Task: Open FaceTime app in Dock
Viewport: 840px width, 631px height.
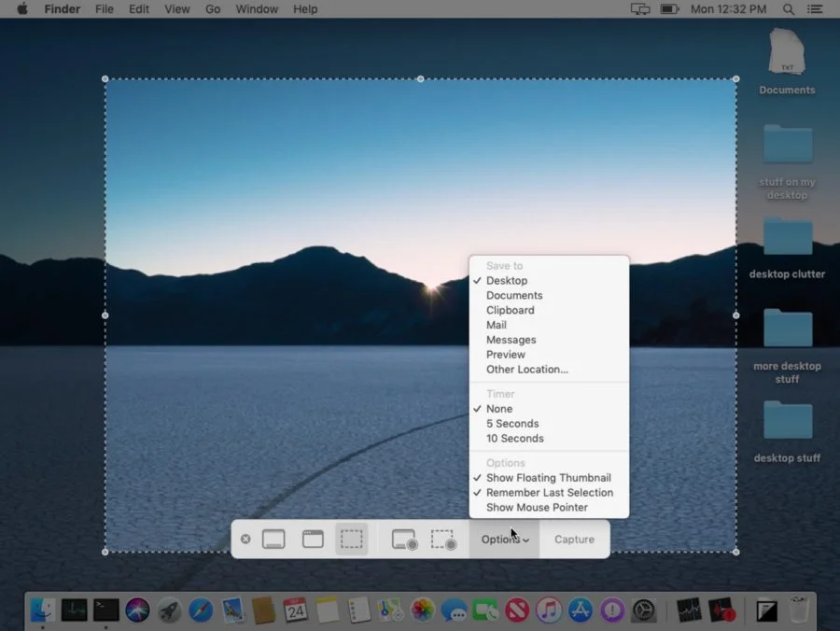Action: 485,610
